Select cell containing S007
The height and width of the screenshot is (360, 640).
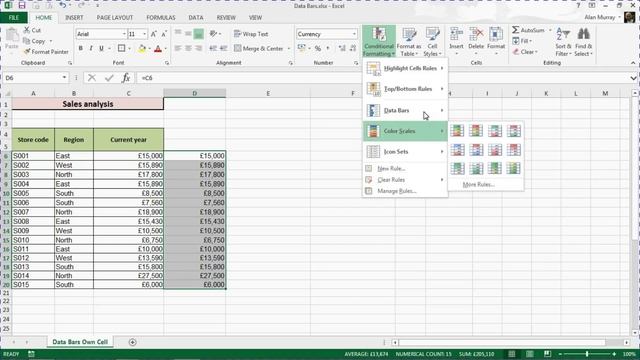point(33,212)
